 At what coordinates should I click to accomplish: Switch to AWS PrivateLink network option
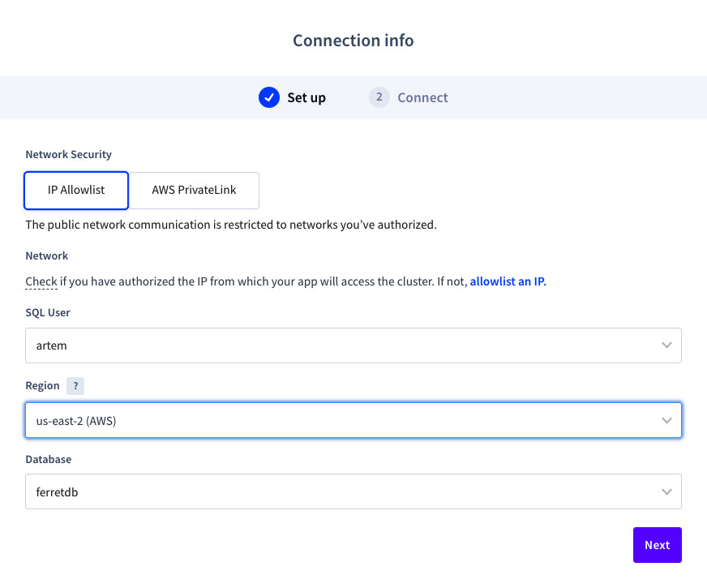(194, 191)
